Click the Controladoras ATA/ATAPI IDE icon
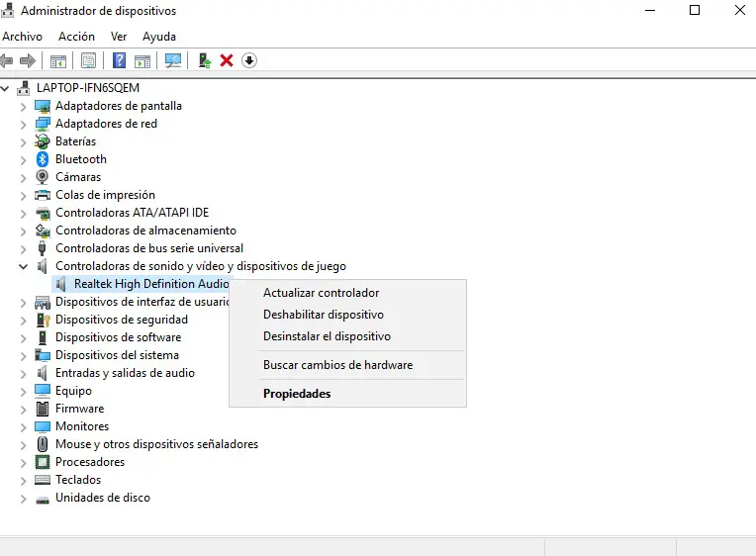This screenshot has width=756, height=556. [x=43, y=213]
